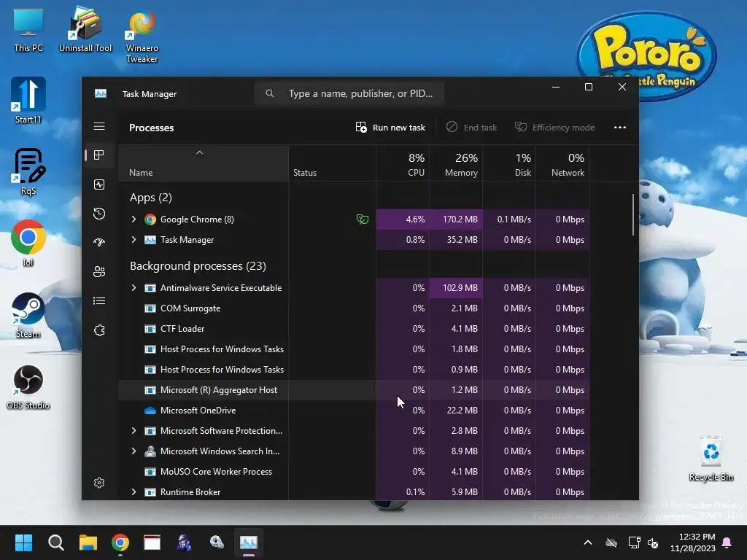Image resolution: width=747 pixels, height=560 pixels.
Task: Sort by the Disk column header
Action: click(509, 164)
